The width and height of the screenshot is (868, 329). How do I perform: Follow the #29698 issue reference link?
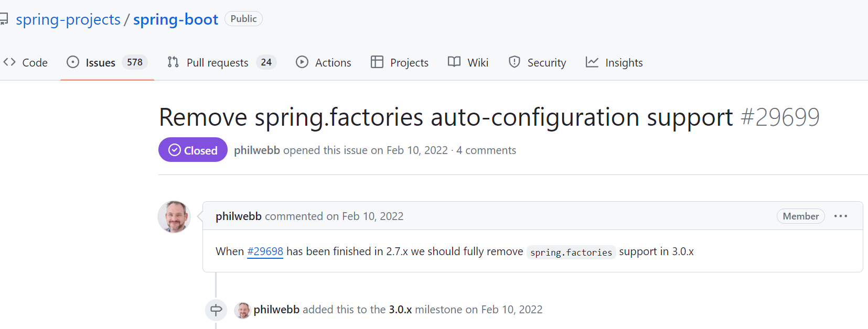click(x=265, y=251)
